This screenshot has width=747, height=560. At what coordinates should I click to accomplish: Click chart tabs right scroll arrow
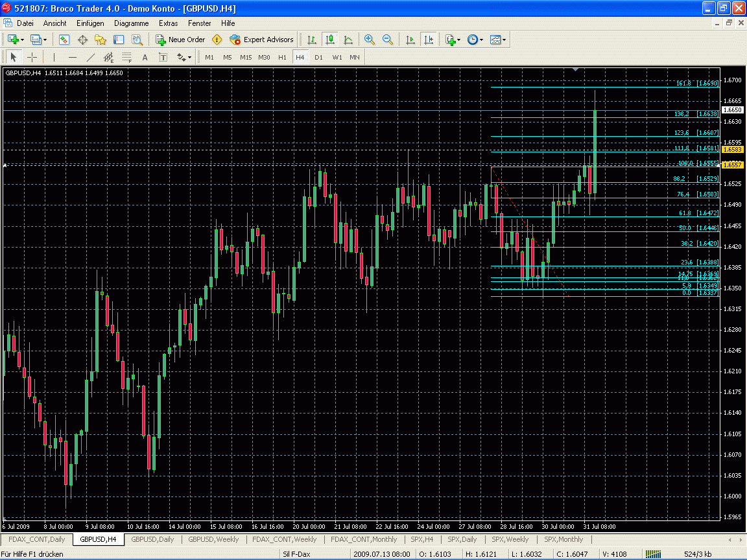tap(741, 539)
